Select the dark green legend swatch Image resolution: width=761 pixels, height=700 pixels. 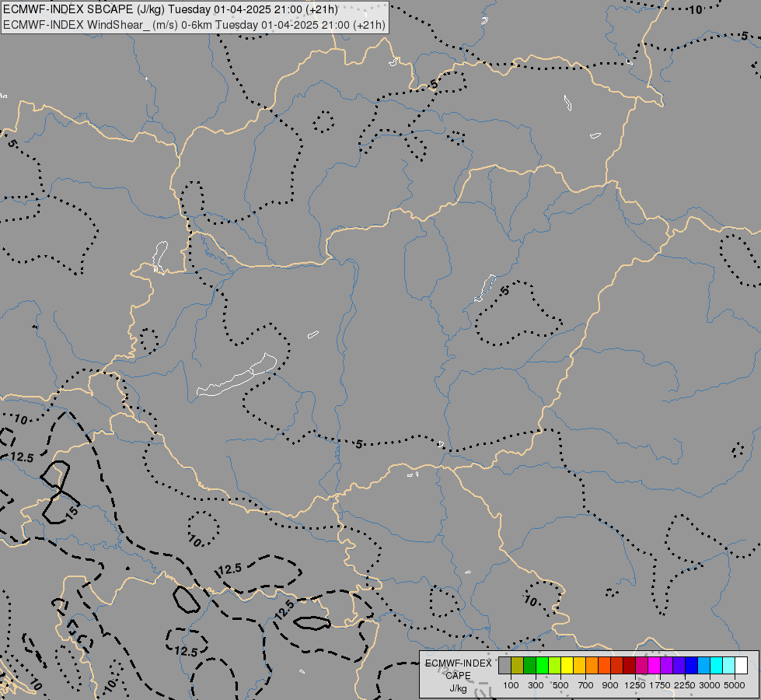pos(529,665)
